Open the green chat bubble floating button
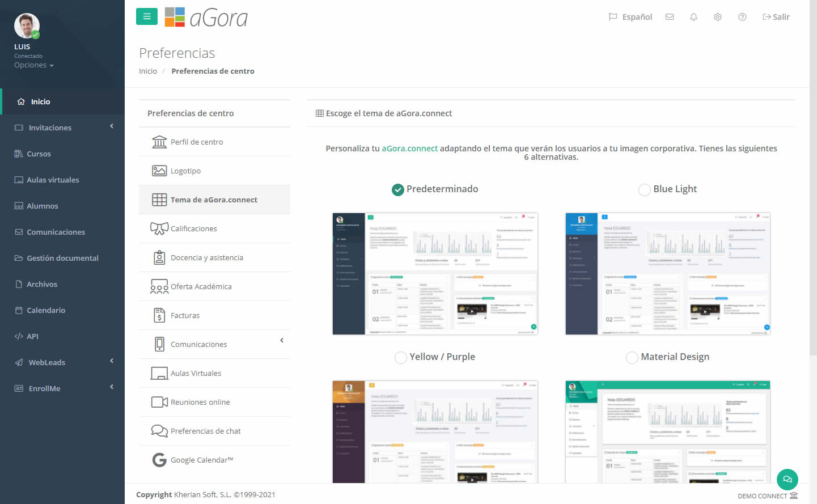The image size is (817, 504). click(x=788, y=479)
